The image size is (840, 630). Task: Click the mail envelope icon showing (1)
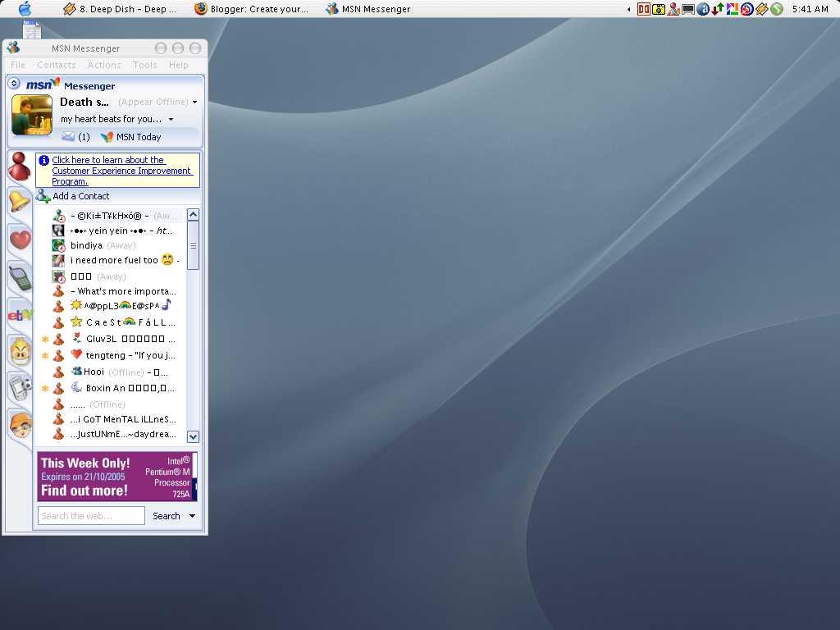[x=68, y=137]
